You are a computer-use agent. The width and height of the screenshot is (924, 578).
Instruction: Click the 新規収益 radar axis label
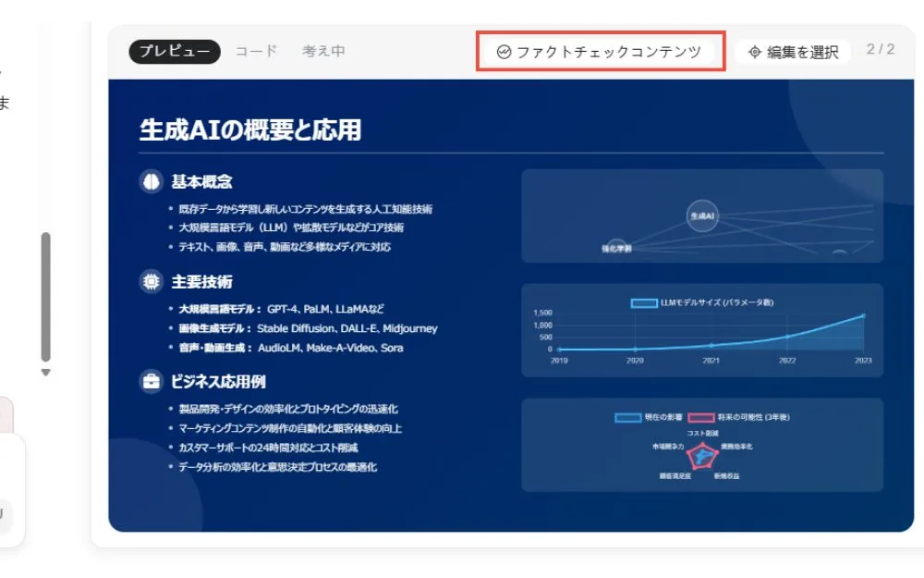click(726, 476)
